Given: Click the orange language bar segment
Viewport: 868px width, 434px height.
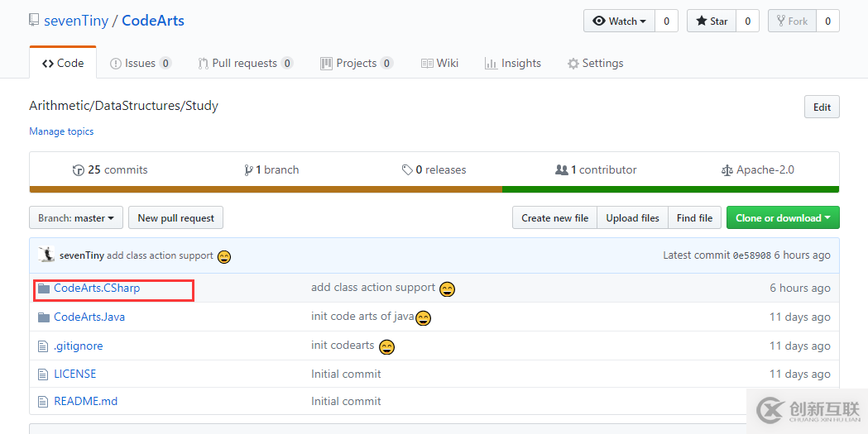Looking at the screenshot, I should (266, 189).
